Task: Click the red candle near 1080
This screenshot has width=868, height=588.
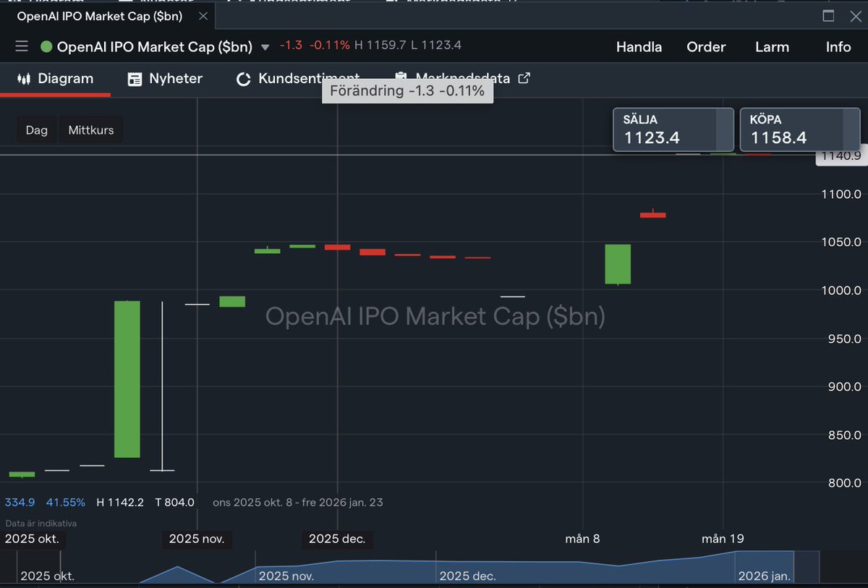Action: pyautogui.click(x=652, y=215)
